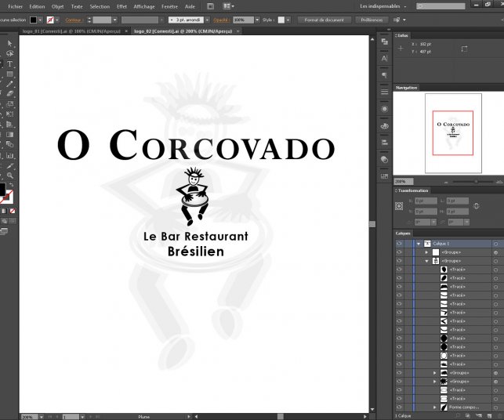Toggle visibility eye of Calque 1 layer
The height and width of the screenshot is (420, 504).
point(399,244)
